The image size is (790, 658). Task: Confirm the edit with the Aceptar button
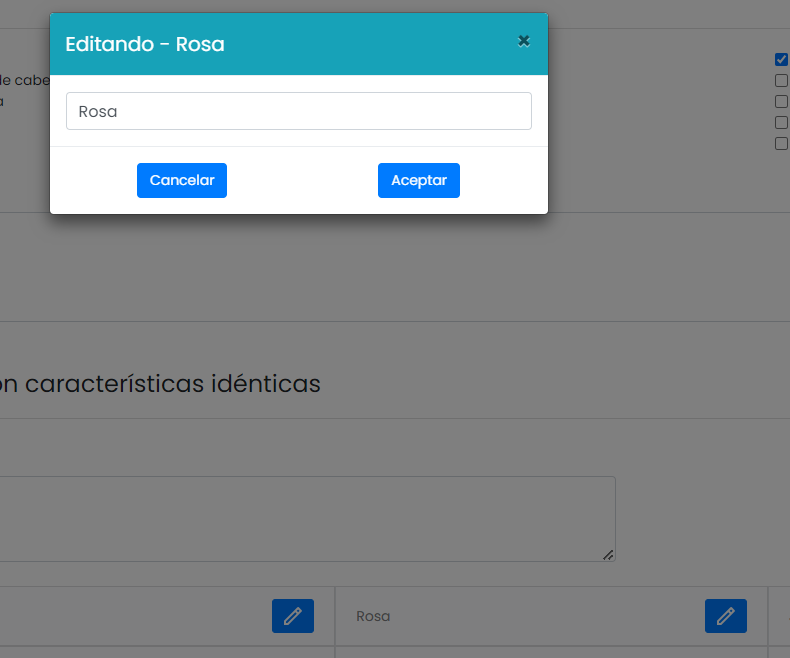418,181
